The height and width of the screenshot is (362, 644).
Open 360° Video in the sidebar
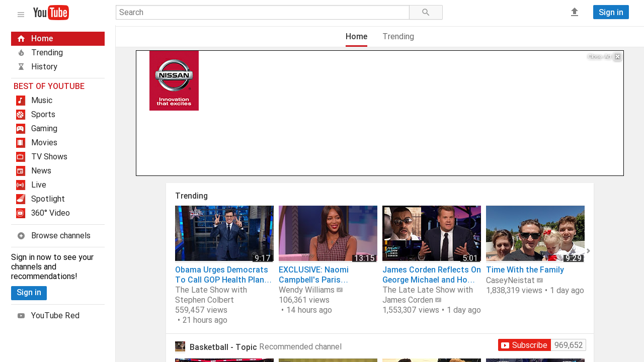58,213
